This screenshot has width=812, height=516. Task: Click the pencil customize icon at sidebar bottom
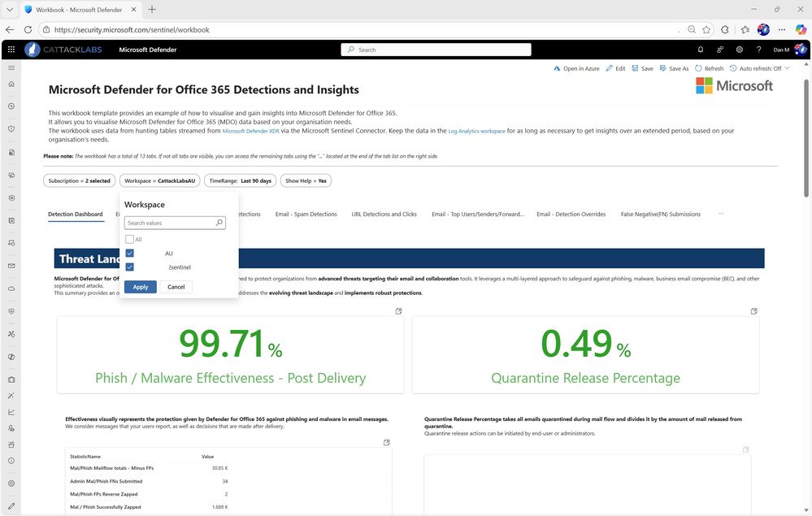pos(11,506)
